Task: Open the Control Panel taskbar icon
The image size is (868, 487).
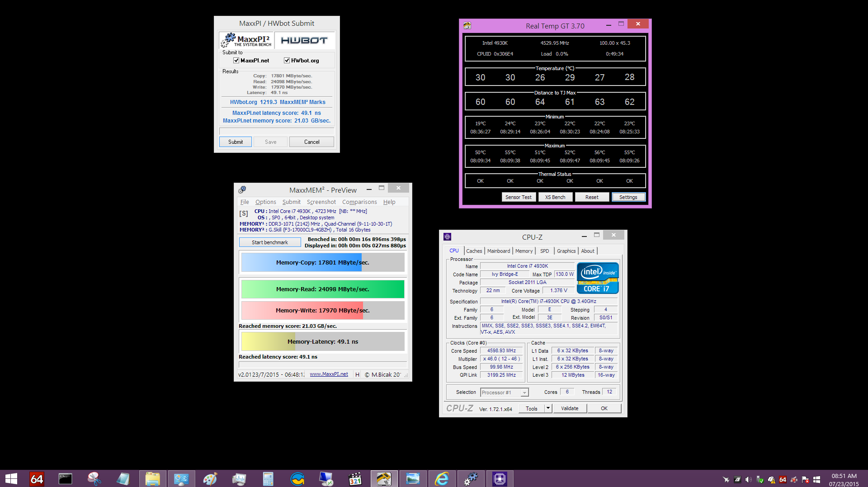Action: 181,478
